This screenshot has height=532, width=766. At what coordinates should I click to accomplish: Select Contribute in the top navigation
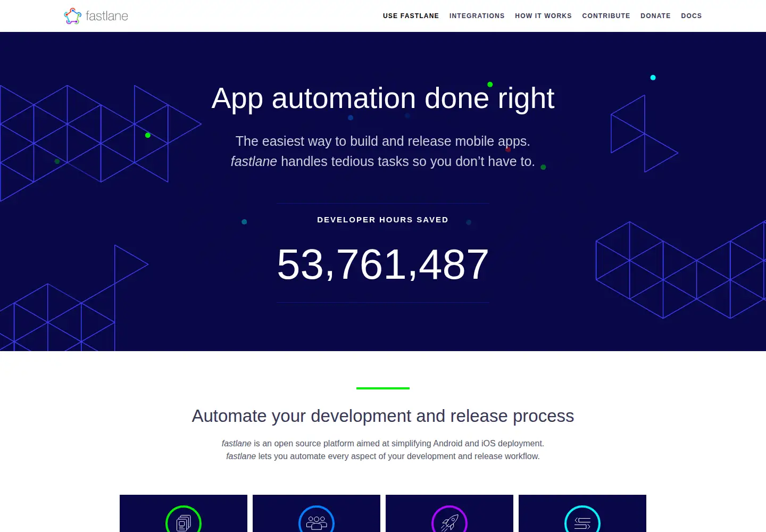pyautogui.click(x=606, y=16)
